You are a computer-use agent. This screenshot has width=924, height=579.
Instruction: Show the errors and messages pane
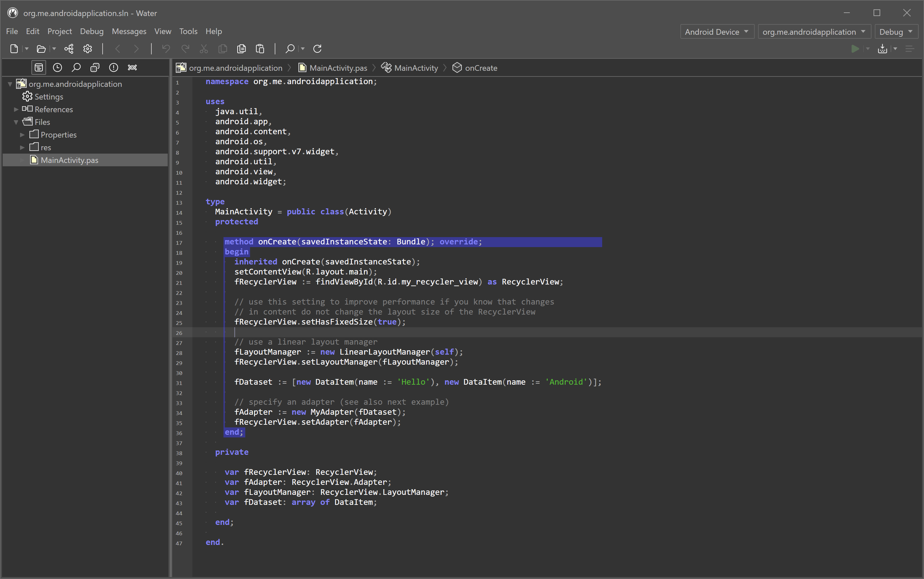[x=114, y=68]
